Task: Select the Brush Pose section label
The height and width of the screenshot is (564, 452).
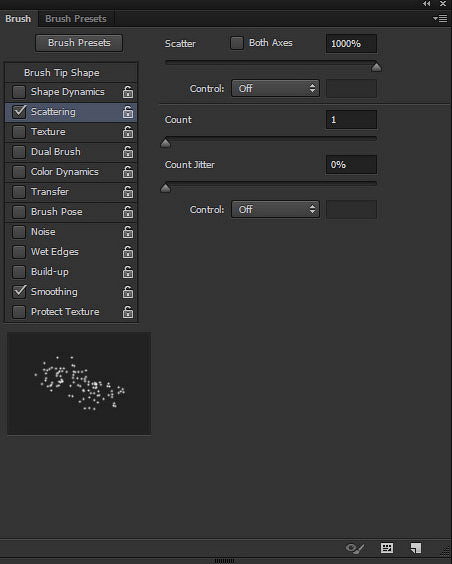Action: (57, 212)
